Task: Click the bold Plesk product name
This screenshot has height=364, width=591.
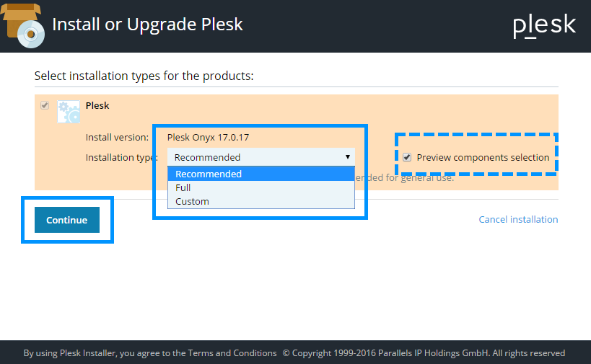Action: click(97, 105)
